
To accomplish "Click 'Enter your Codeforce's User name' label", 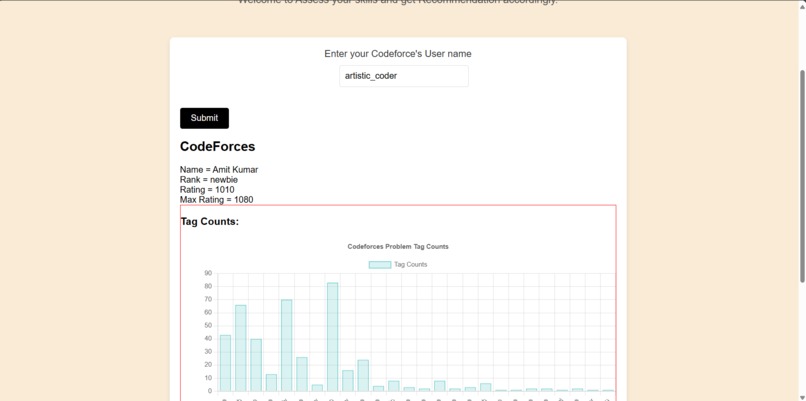I will tap(398, 54).
